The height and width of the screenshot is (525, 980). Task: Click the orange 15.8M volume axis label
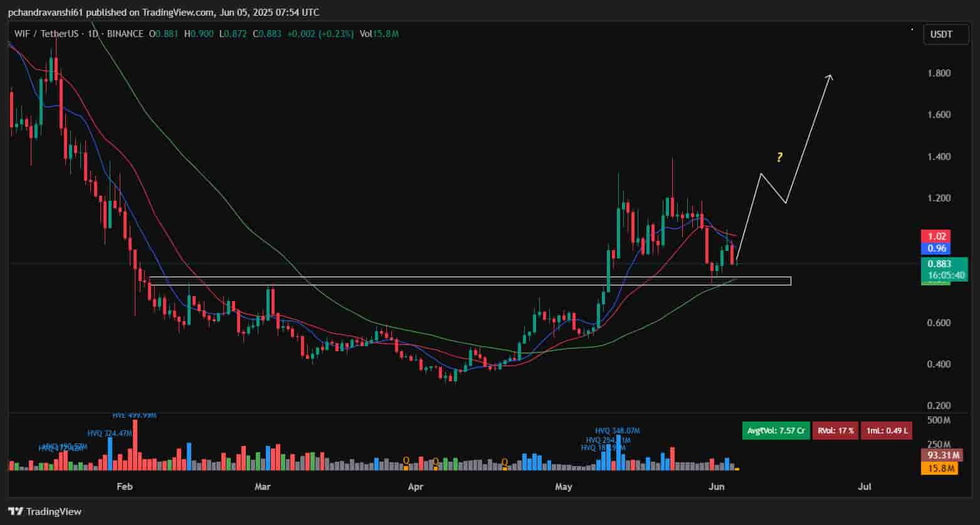(939, 468)
